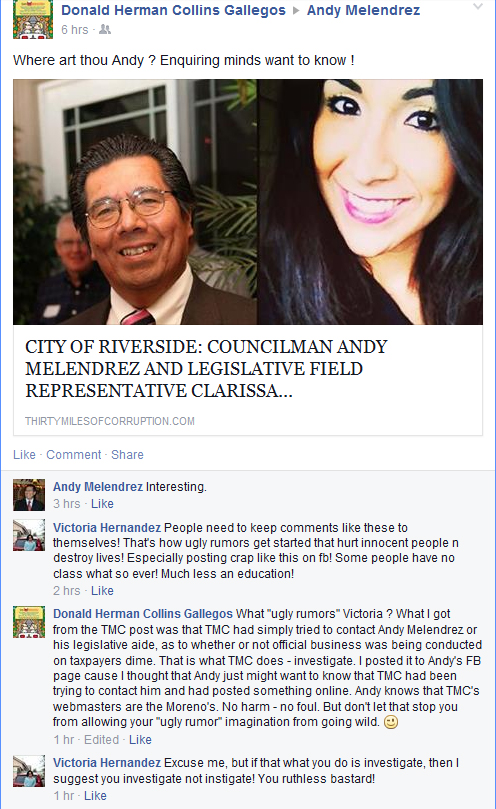Like Donald Gallegos's edited comment

tap(140, 740)
